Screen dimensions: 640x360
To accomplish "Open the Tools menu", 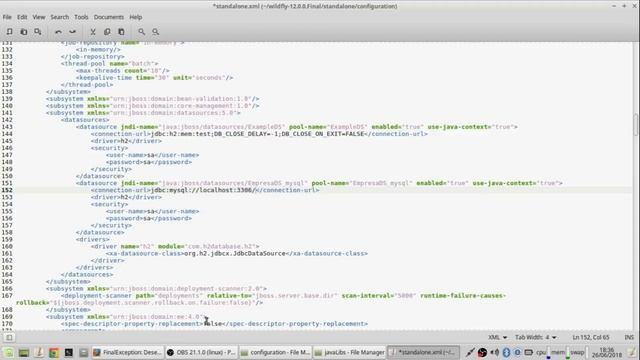I will [x=81, y=17].
